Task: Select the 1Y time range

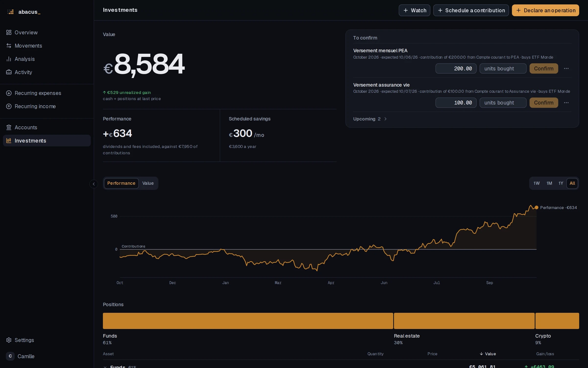Action: point(561,183)
